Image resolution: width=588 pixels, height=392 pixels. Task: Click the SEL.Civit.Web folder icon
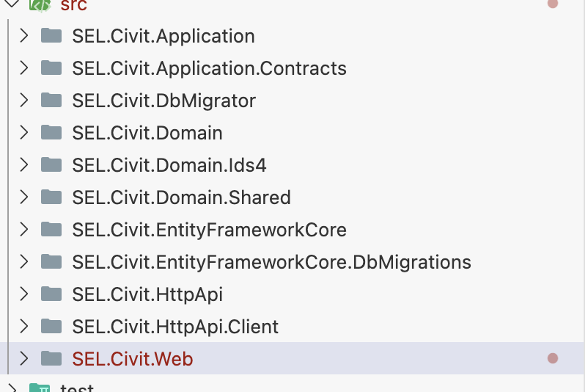tap(51, 358)
